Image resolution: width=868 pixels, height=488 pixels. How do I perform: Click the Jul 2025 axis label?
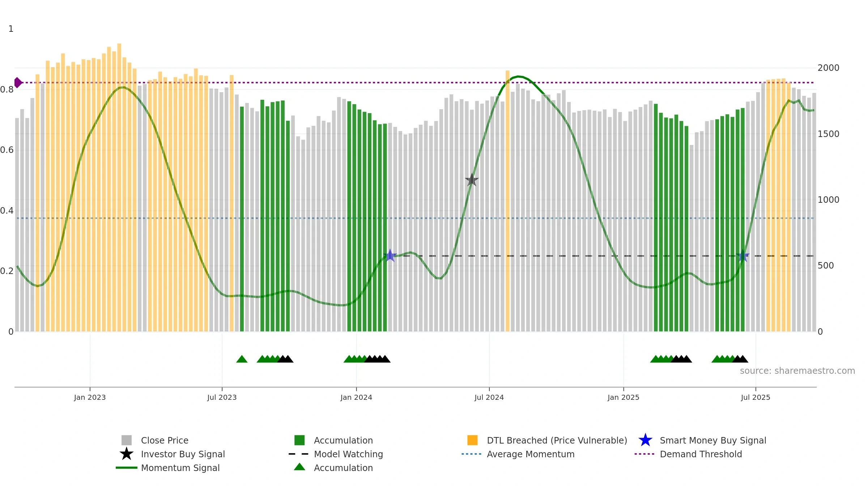tap(756, 398)
